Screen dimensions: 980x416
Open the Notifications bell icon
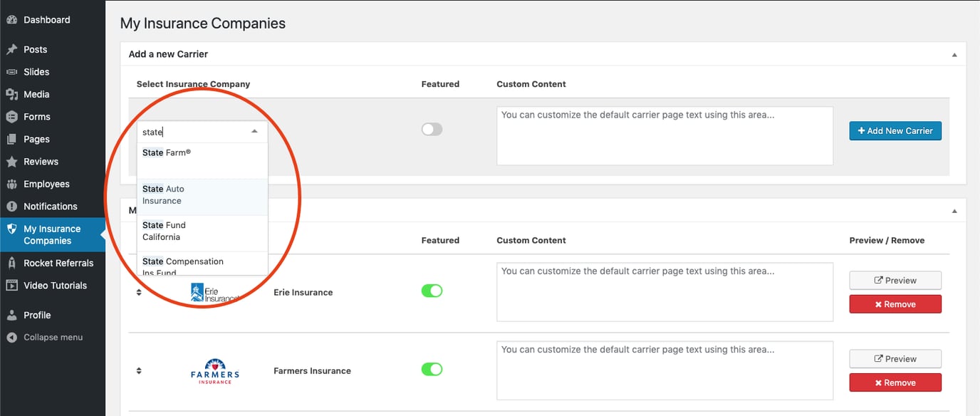pos(12,206)
